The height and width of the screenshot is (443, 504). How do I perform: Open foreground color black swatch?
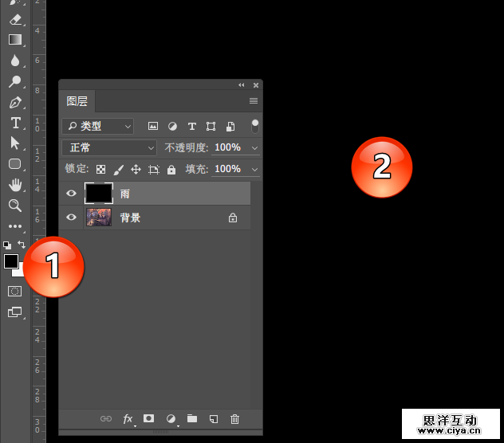click(x=11, y=261)
